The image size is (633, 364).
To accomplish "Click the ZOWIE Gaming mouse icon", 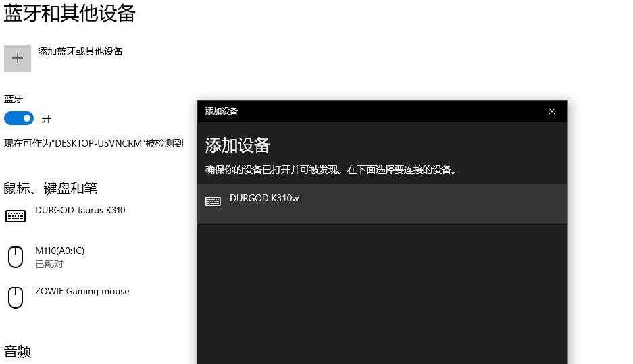I will point(16,297).
